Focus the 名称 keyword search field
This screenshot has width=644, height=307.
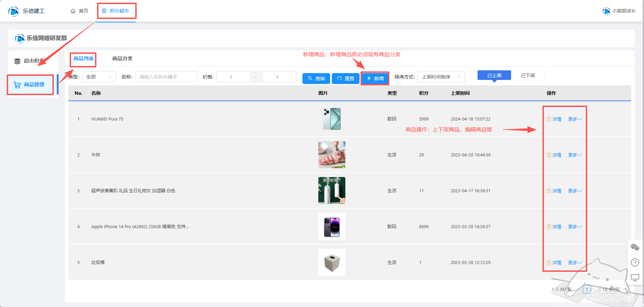click(166, 77)
